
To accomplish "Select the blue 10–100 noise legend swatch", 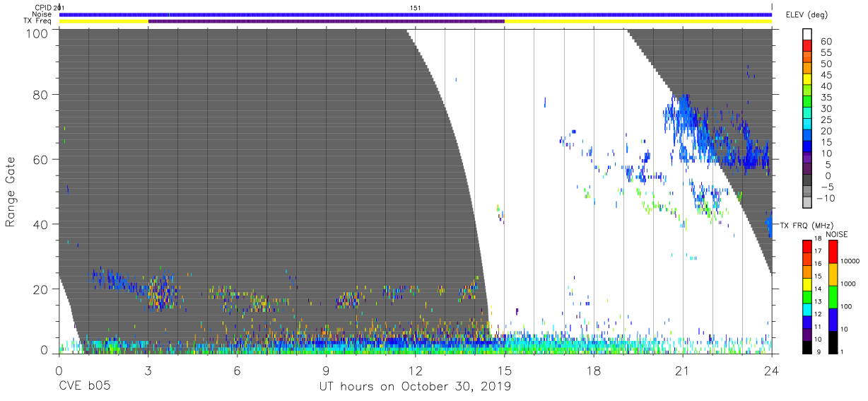I will tap(833, 319).
